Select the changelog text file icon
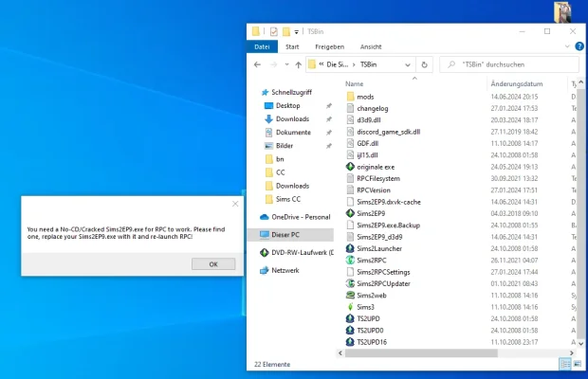The image size is (588, 379). point(350,108)
